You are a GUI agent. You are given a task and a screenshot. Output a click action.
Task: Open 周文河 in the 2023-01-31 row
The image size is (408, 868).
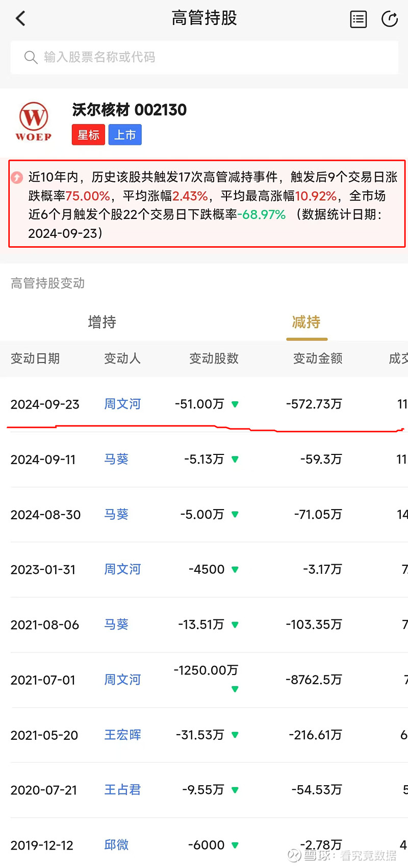pos(122,569)
